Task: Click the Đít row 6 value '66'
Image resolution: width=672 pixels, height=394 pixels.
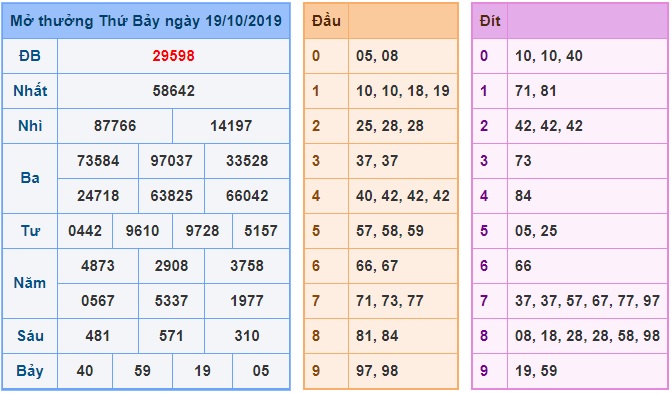Action: [x=523, y=266]
